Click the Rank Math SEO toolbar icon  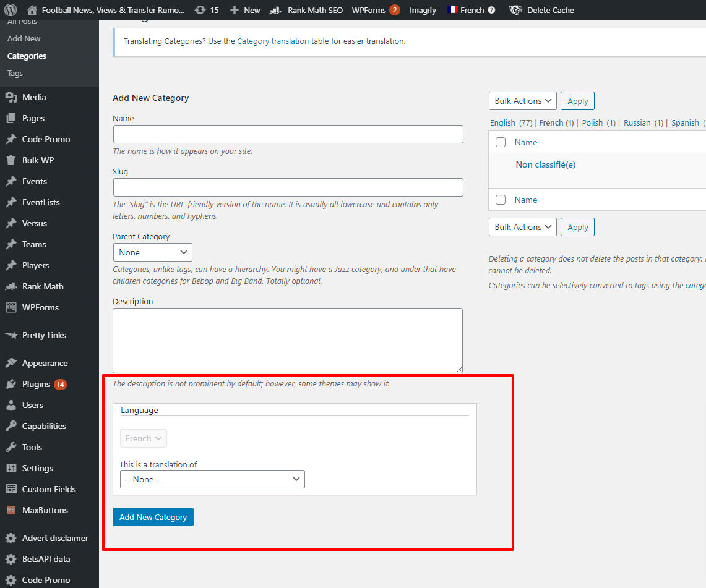click(277, 10)
